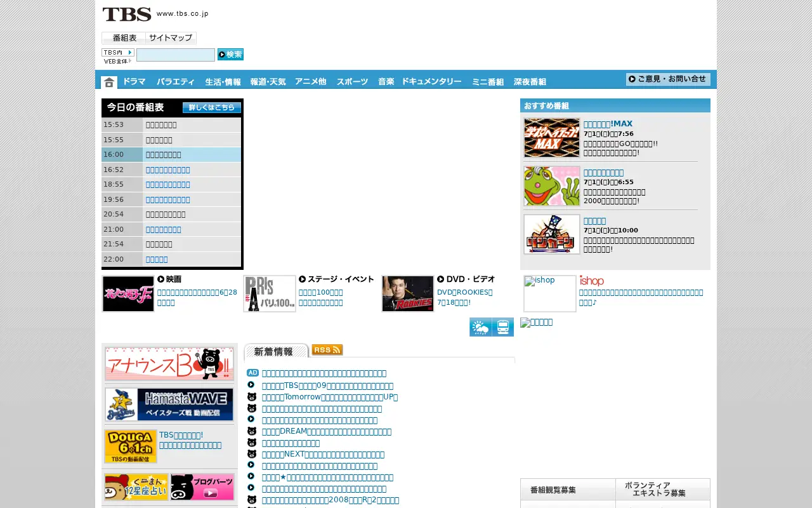The width and height of the screenshot is (812, 508).
Task: Click the 検索 search button
Action: 230,55
